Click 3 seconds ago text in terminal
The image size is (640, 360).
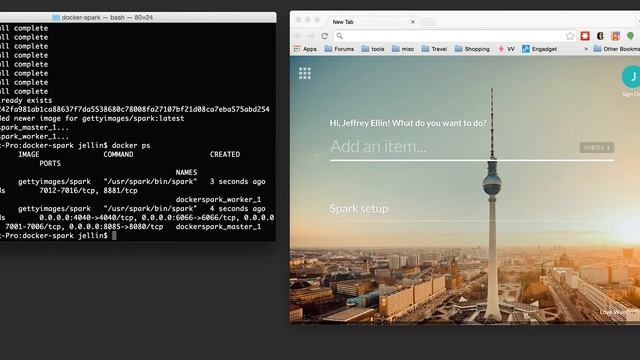(x=238, y=182)
